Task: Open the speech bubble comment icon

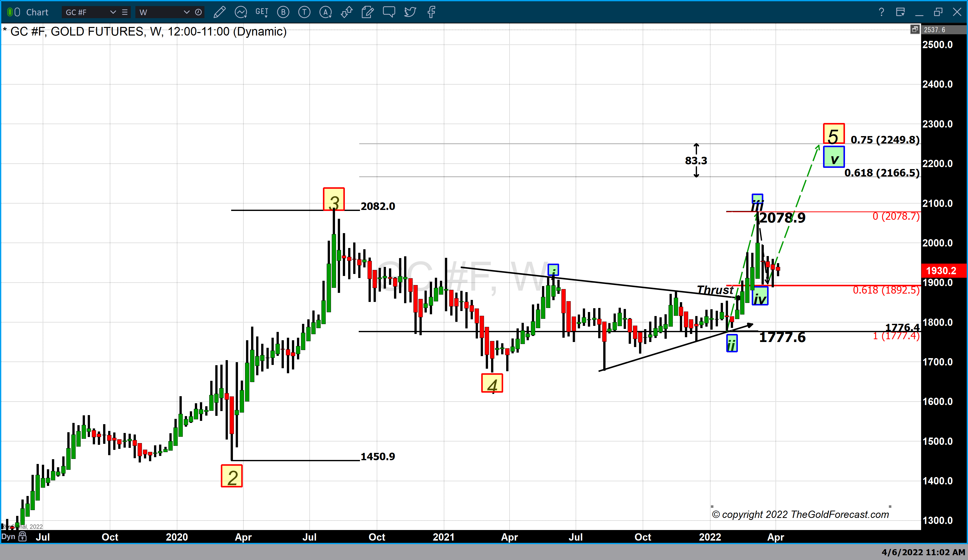Action: [x=389, y=12]
